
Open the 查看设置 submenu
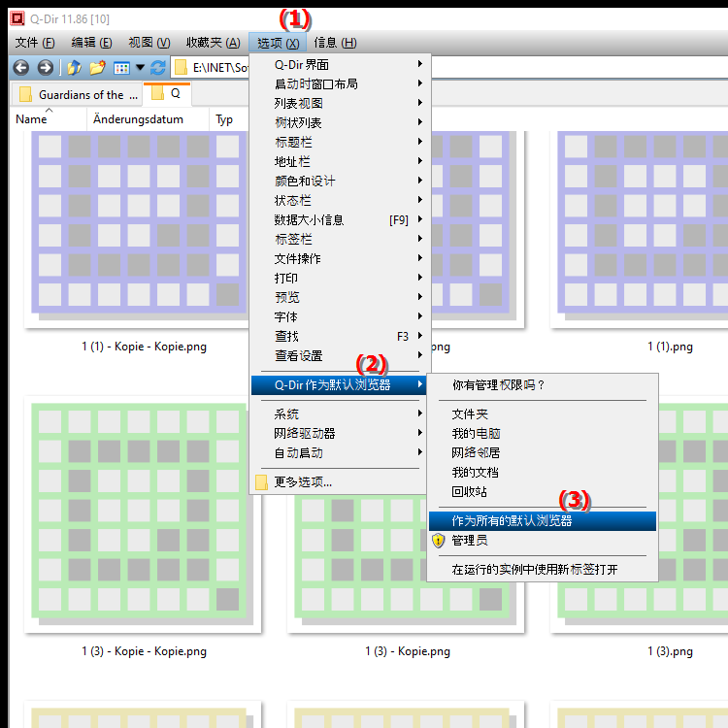point(340,355)
